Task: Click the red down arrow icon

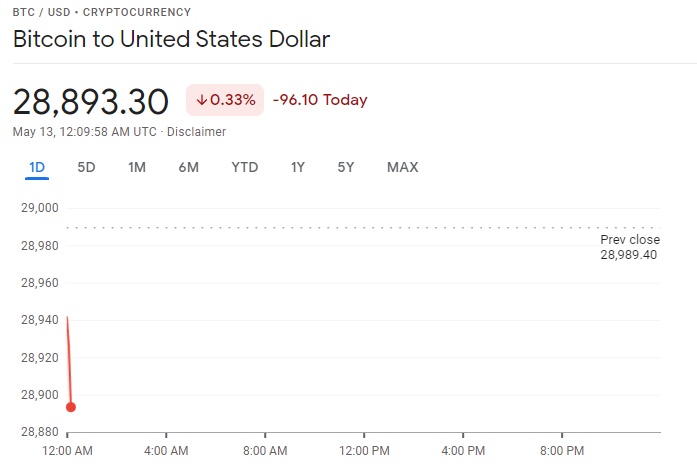Action: [x=201, y=100]
